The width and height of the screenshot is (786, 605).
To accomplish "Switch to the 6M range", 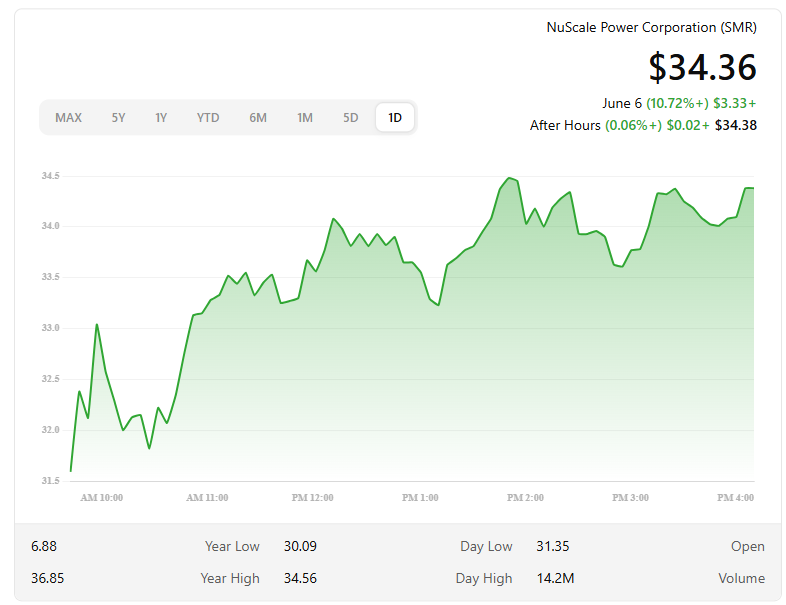I will coord(258,118).
